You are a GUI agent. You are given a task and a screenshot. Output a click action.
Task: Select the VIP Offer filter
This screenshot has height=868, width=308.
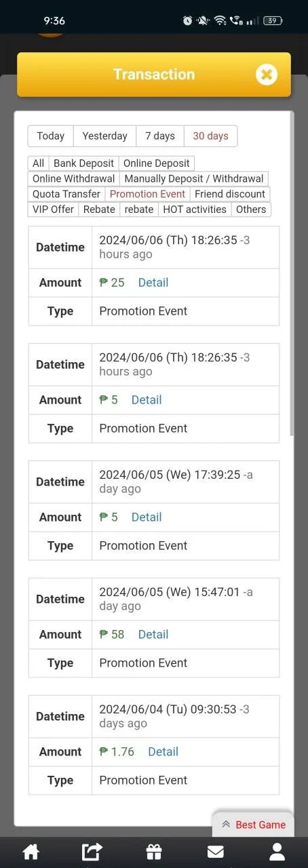pos(53,210)
